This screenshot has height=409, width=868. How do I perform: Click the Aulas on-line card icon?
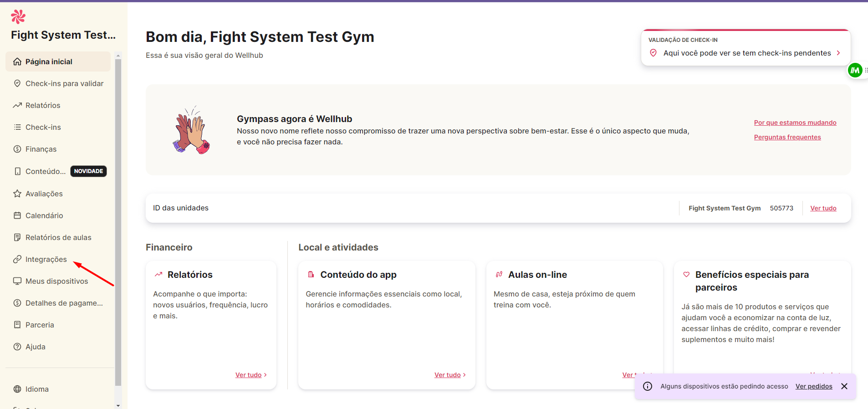pos(499,274)
